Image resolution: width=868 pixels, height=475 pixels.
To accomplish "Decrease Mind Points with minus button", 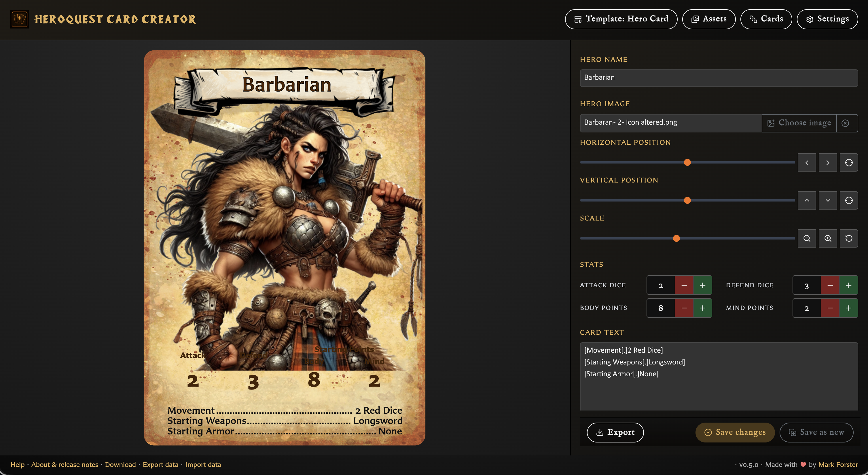I will (x=830, y=308).
